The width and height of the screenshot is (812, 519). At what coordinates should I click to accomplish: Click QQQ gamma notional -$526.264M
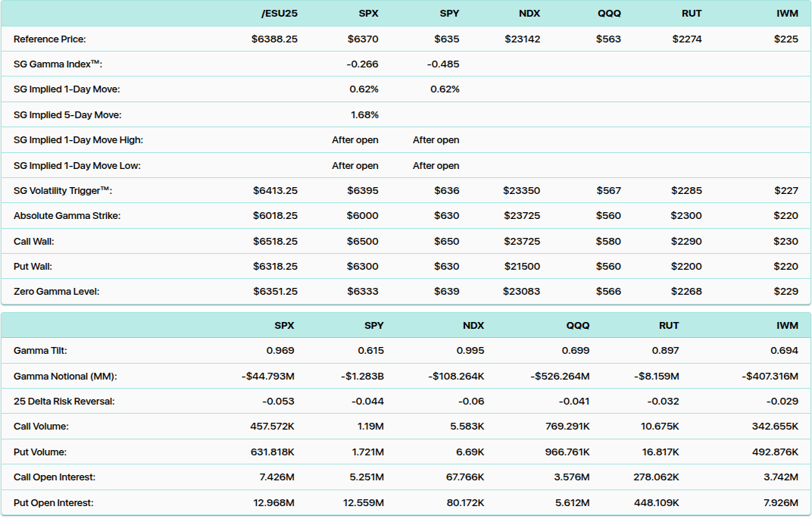[x=560, y=377]
